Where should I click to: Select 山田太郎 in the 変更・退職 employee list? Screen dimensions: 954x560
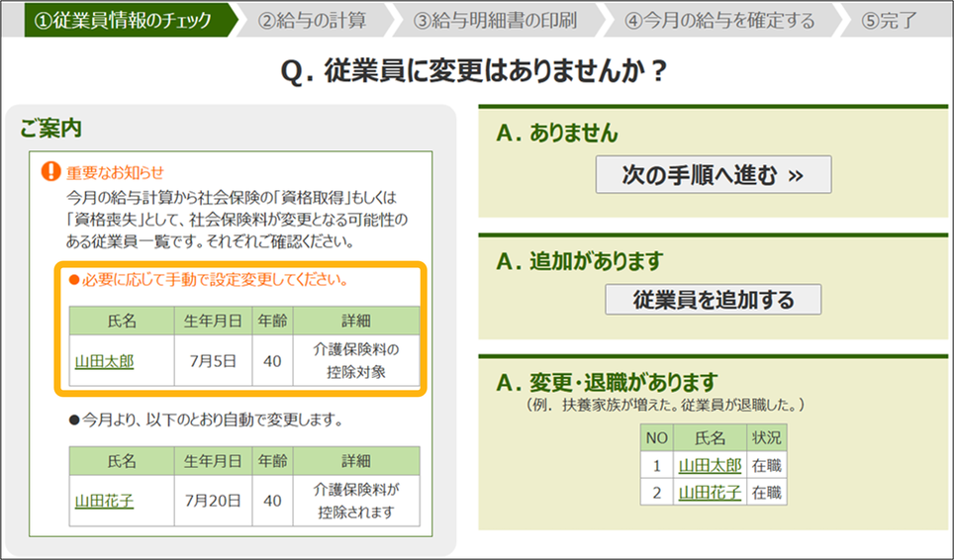(x=709, y=465)
